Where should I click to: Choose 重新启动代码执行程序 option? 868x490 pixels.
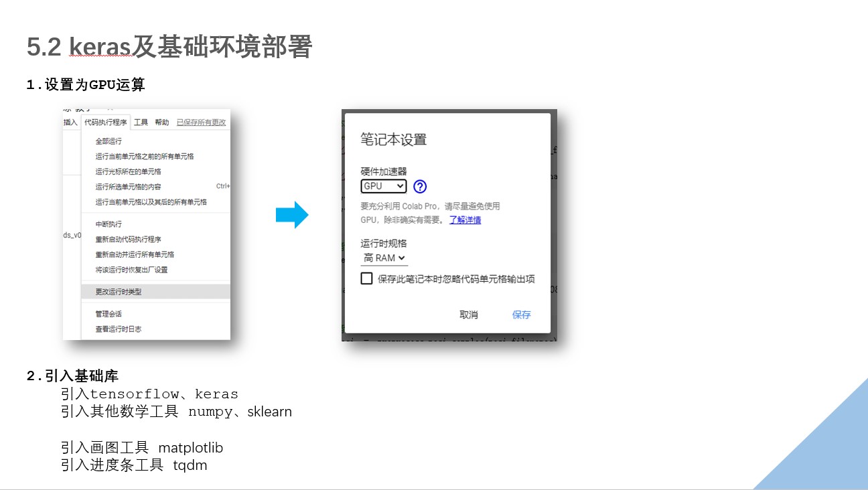pos(128,239)
